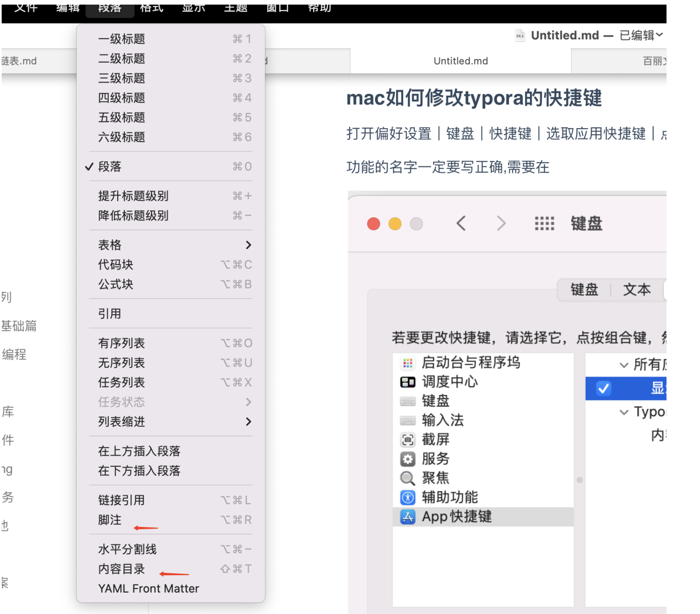Open the 格式 menu in menu bar
The width and height of the screenshot is (700, 614).
[152, 9]
